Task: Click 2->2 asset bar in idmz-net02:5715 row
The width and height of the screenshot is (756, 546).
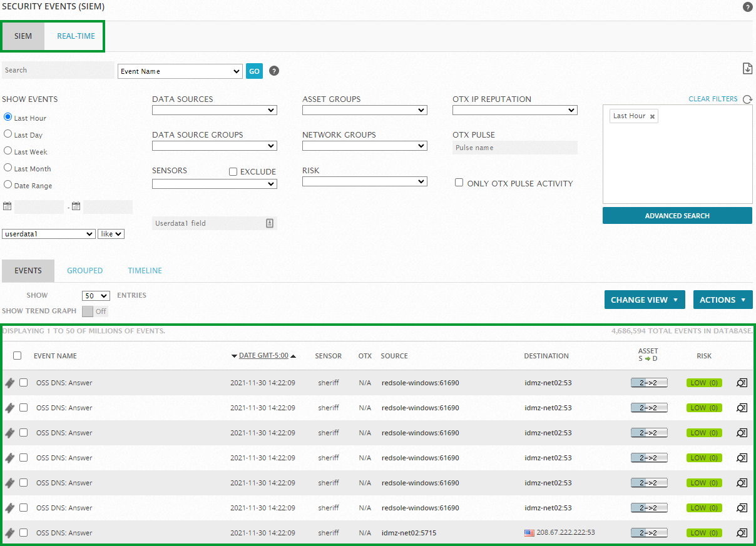Action: point(649,533)
